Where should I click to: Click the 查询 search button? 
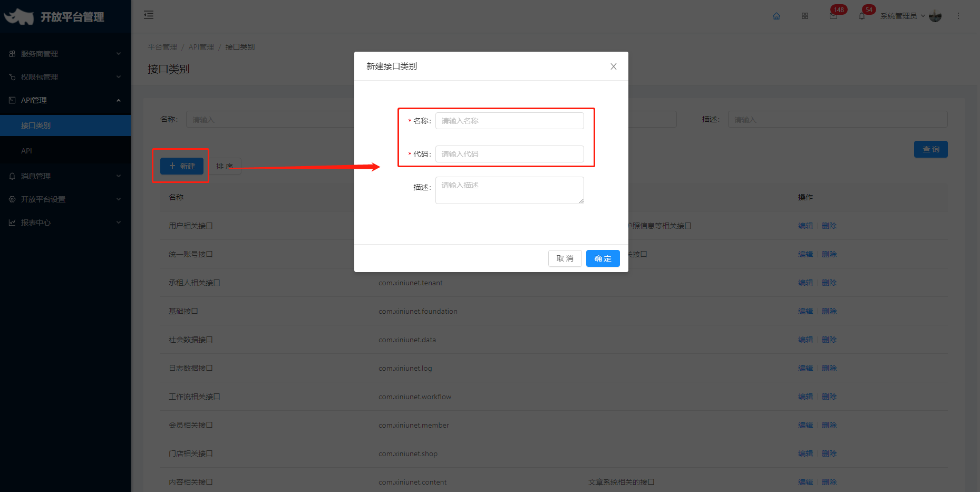coord(930,149)
